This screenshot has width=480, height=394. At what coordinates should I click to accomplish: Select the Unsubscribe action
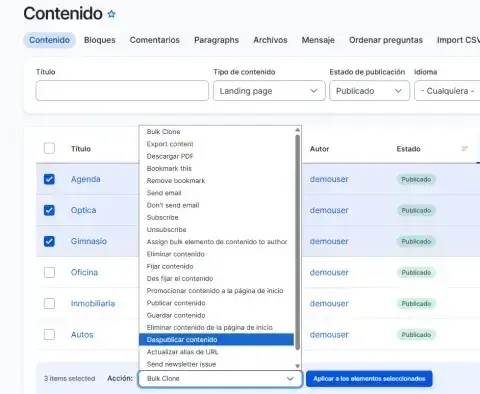tap(216, 230)
